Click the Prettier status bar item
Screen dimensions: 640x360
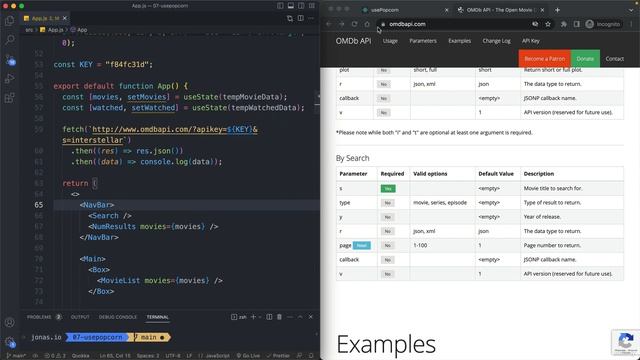point(278,356)
